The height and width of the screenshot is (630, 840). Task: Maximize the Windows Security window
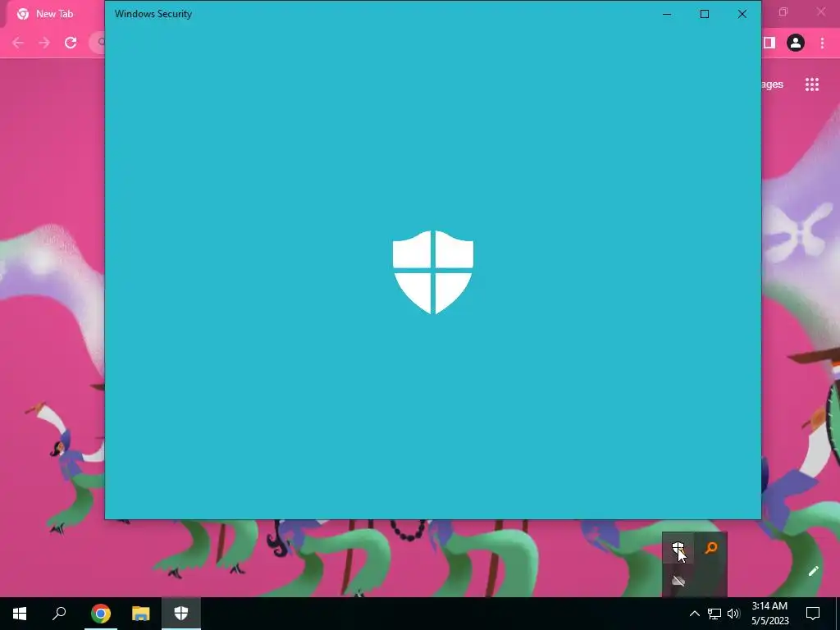click(x=705, y=14)
